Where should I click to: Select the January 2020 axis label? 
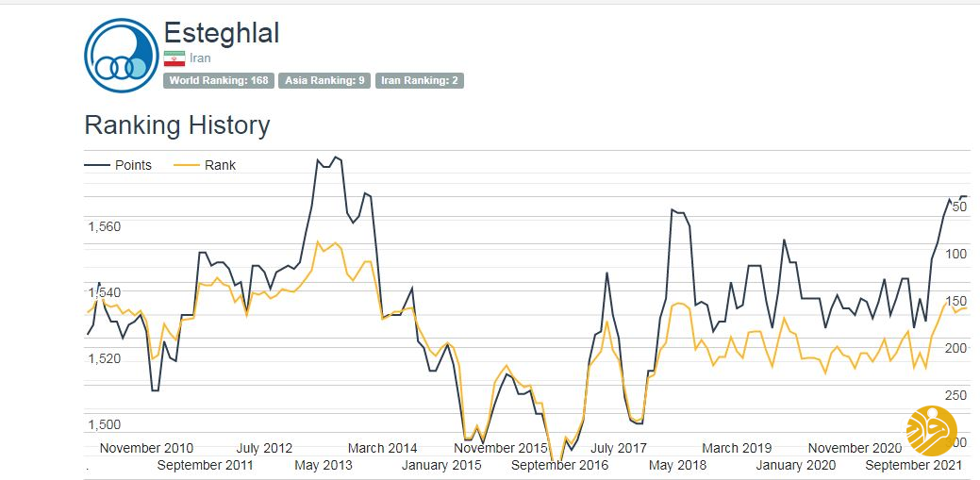(x=796, y=466)
